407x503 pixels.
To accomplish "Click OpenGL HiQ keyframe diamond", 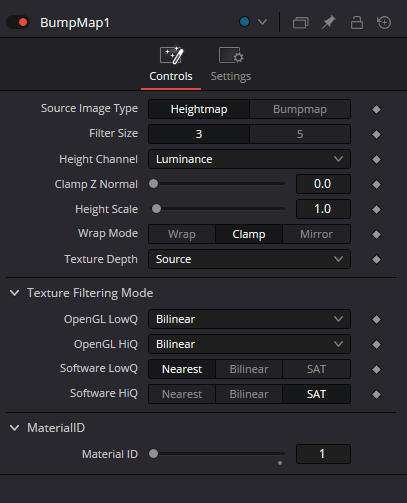I will [x=376, y=344].
